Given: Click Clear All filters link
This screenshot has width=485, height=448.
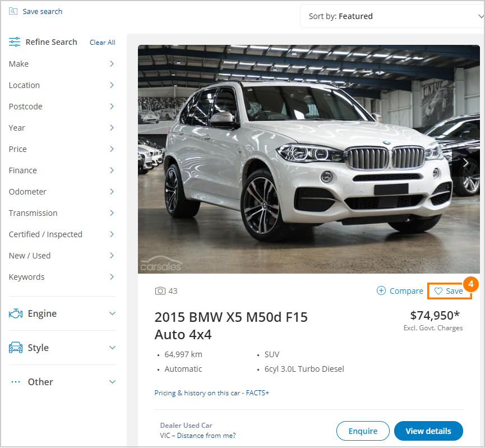Looking at the screenshot, I should tap(103, 43).
